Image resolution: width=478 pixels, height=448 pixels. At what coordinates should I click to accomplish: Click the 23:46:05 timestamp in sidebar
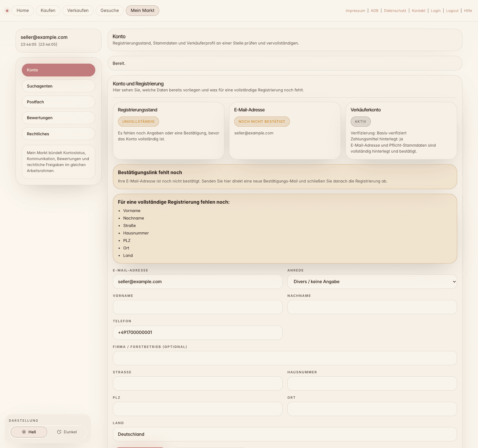28,45
